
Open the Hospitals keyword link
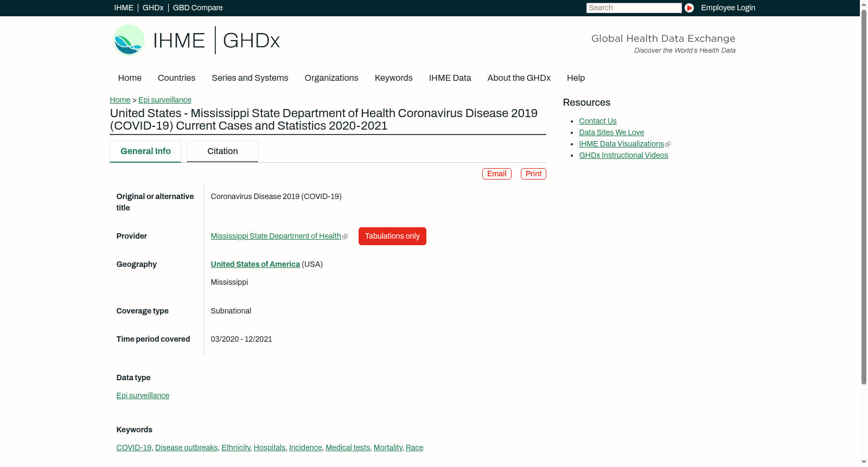(269, 447)
